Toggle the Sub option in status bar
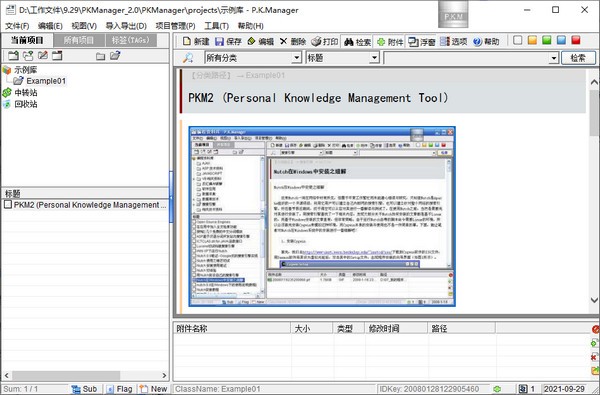This screenshot has width=600, height=395. (x=84, y=389)
